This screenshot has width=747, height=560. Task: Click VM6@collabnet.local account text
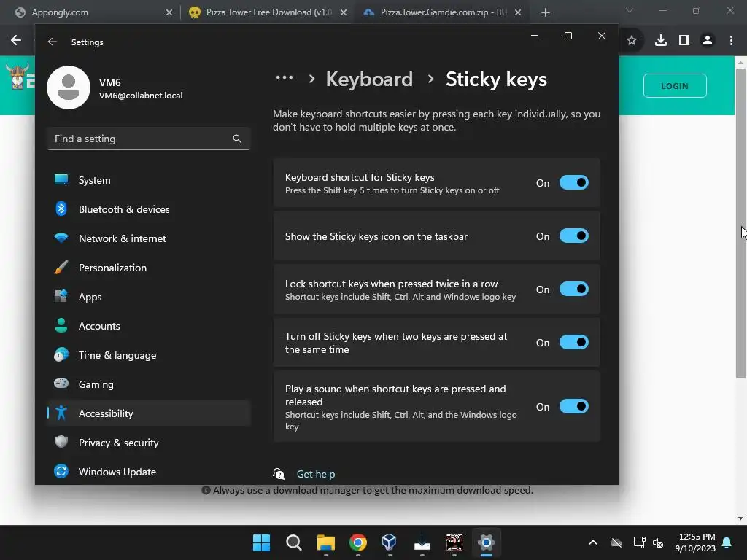141,96
